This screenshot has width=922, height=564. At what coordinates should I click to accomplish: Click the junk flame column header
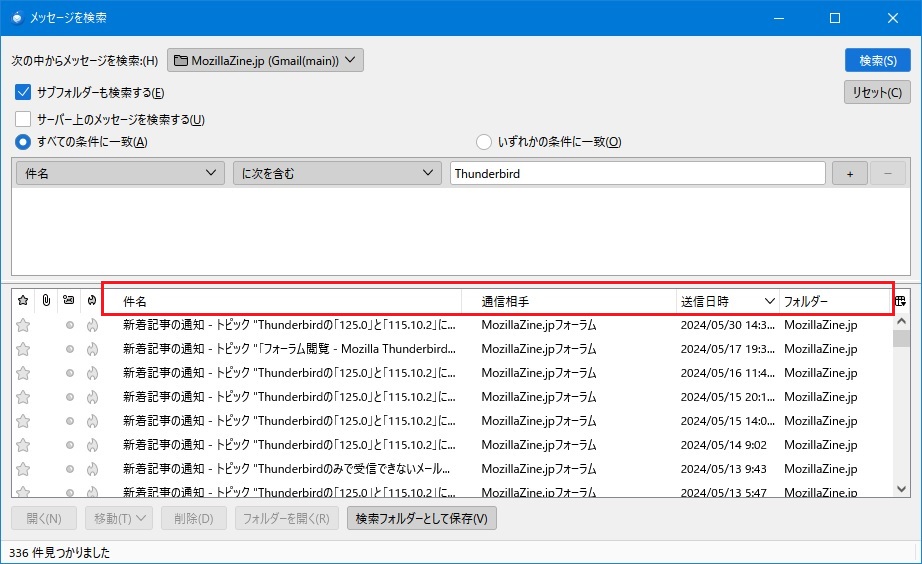click(x=92, y=301)
